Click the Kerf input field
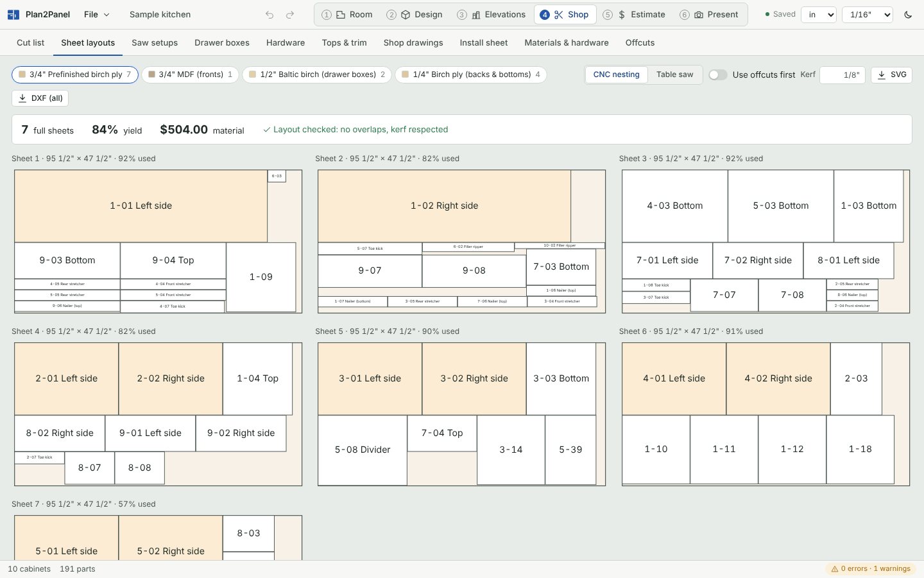924x578 pixels. point(843,74)
